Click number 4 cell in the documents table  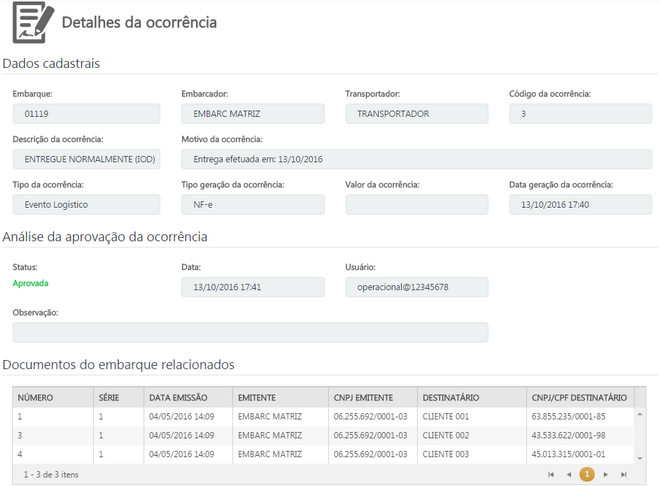[53, 454]
